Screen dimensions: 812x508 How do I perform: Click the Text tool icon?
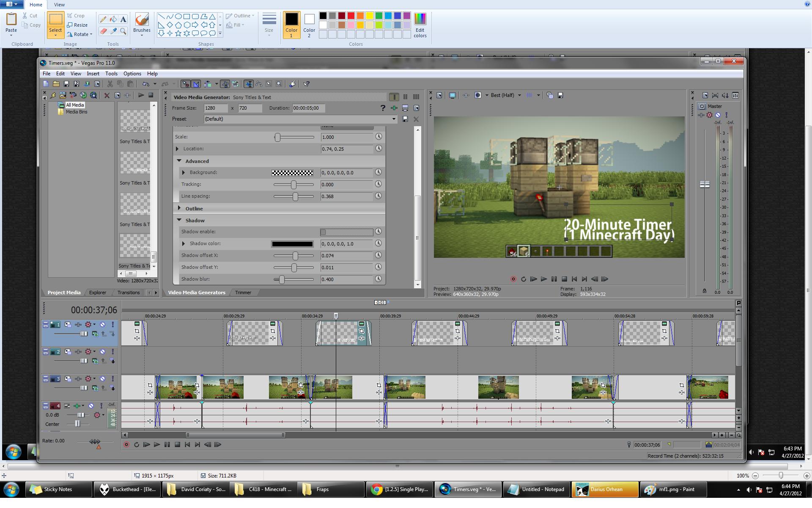click(x=123, y=19)
